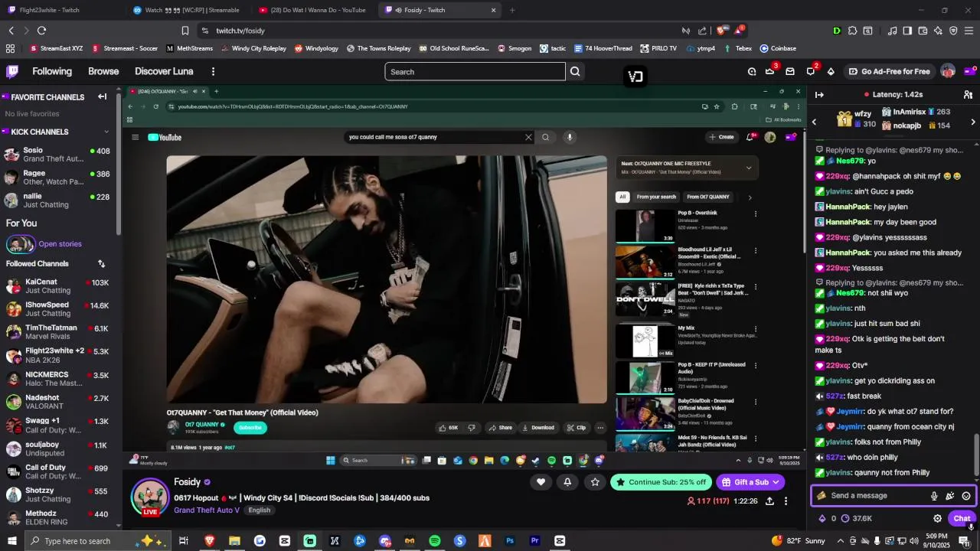
Task: Open Brave wallet icon
Action: tap(923, 31)
